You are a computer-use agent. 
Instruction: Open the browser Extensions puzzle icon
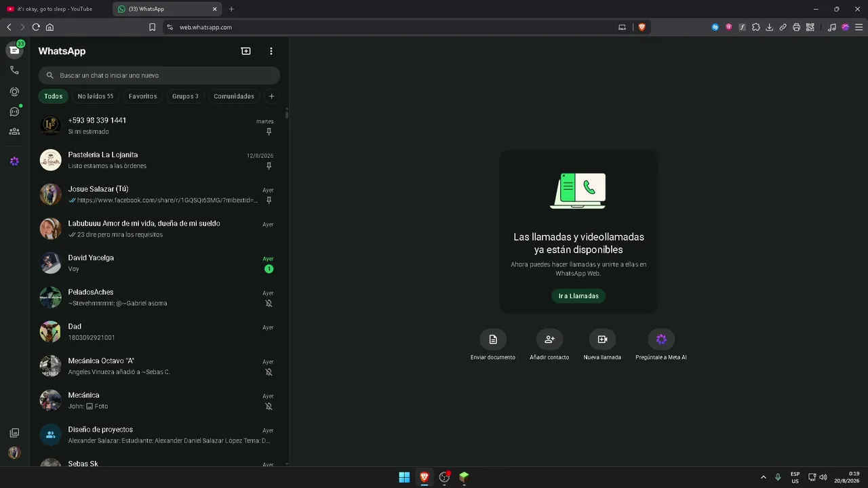click(x=756, y=27)
